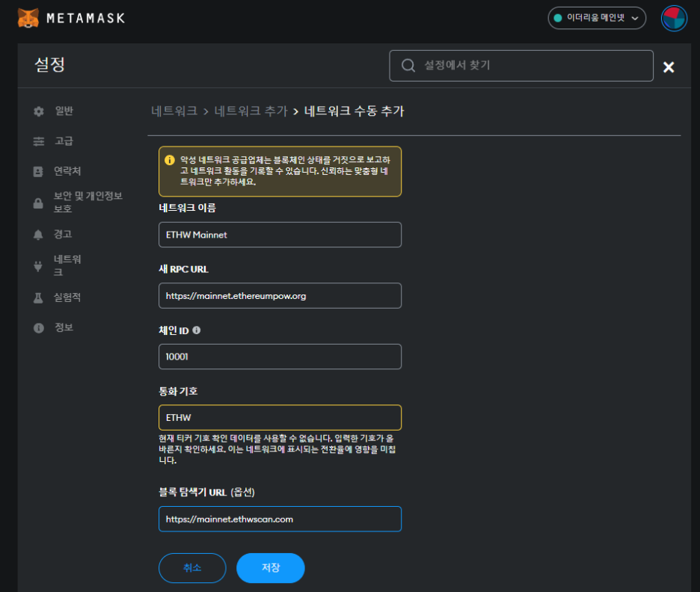The width and height of the screenshot is (700, 592).
Task: Click the Alerts bell icon
Action: 38,235
